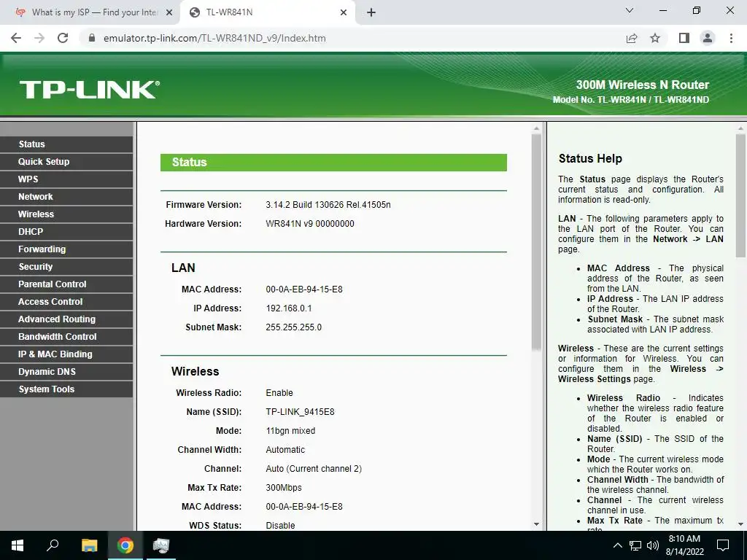Open Quick Setup in sidebar

click(x=66, y=162)
